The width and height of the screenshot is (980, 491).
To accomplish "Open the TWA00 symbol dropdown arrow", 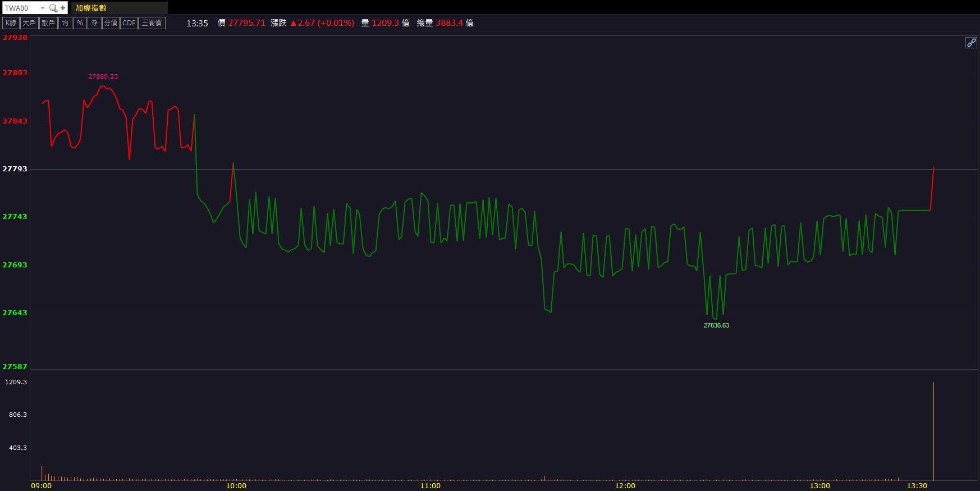I will [43, 8].
